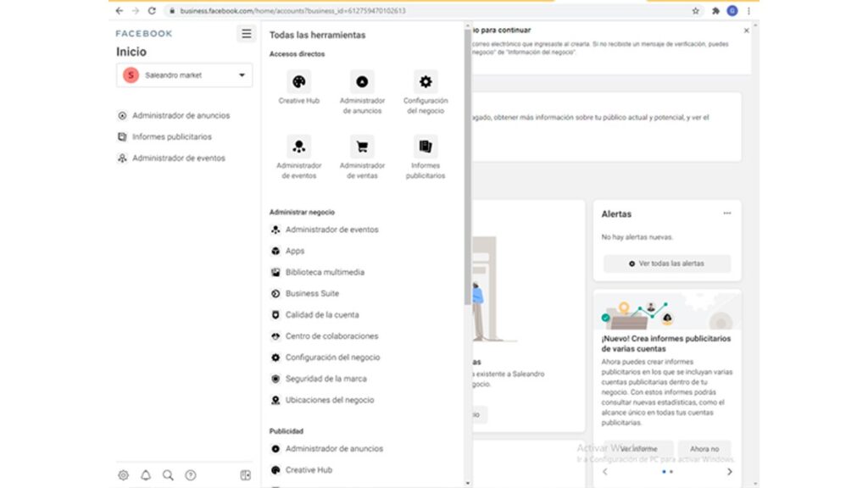Image resolution: width=868 pixels, height=488 pixels.
Task: Click the browser forward arrow
Action: point(136,10)
